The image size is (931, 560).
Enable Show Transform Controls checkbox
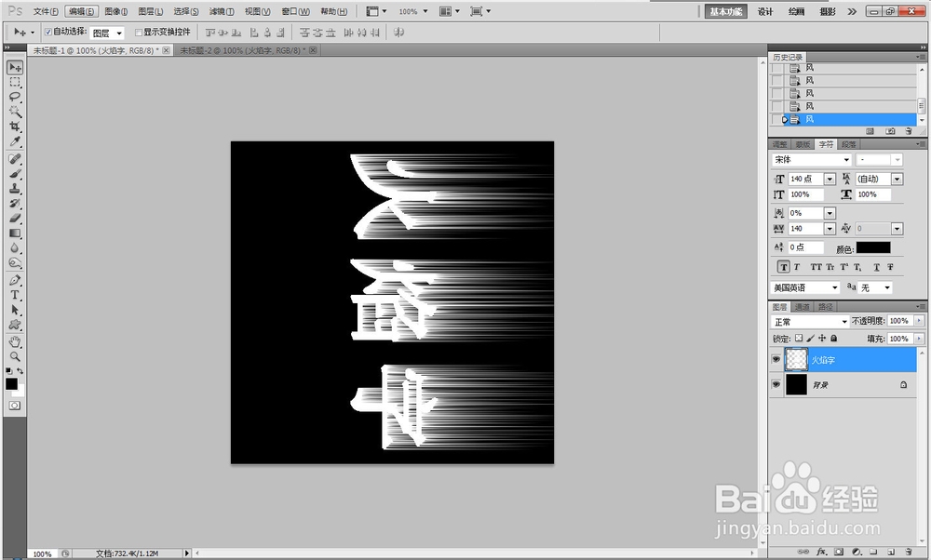(x=139, y=32)
